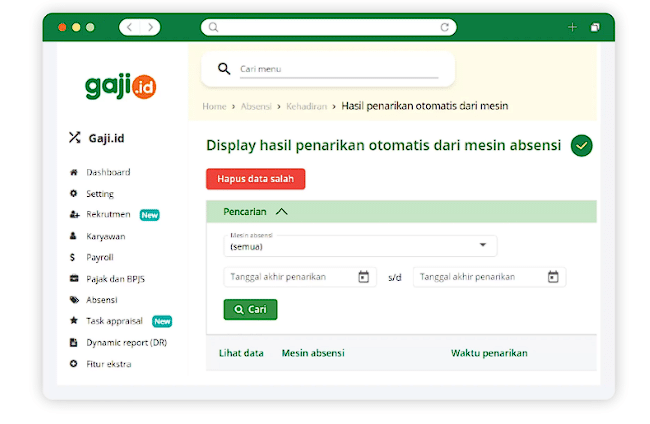Open a new browser tab with plus icon
Screen dimensions: 650x424
pyautogui.click(x=572, y=27)
